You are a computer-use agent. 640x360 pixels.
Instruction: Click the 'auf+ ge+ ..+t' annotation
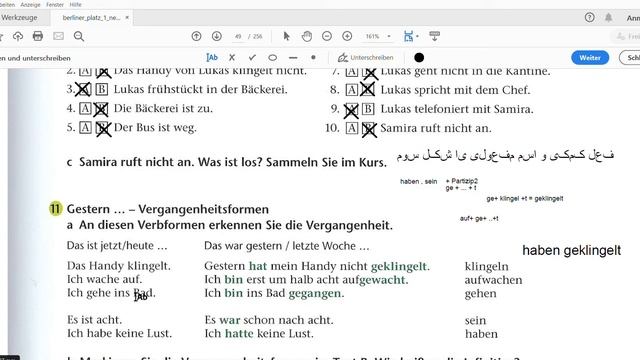(479, 218)
